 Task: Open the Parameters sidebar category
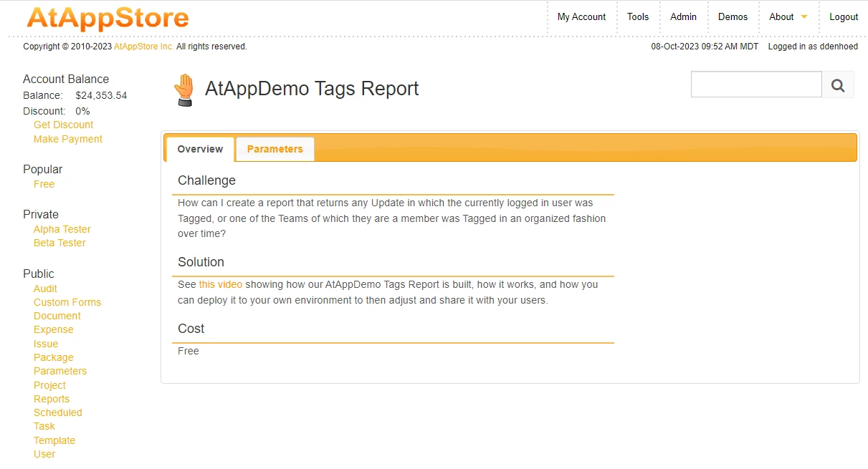(60, 371)
